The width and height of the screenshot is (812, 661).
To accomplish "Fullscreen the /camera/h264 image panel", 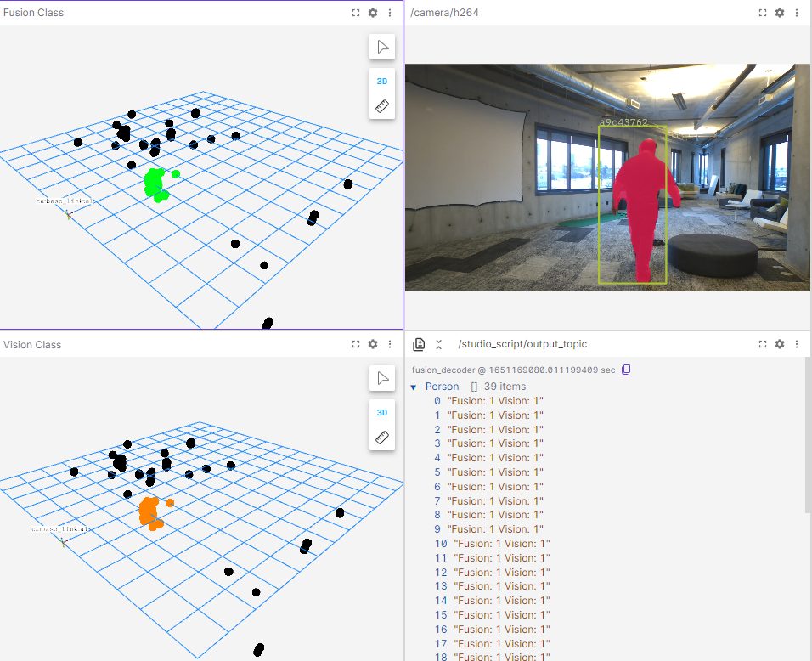I will [763, 13].
